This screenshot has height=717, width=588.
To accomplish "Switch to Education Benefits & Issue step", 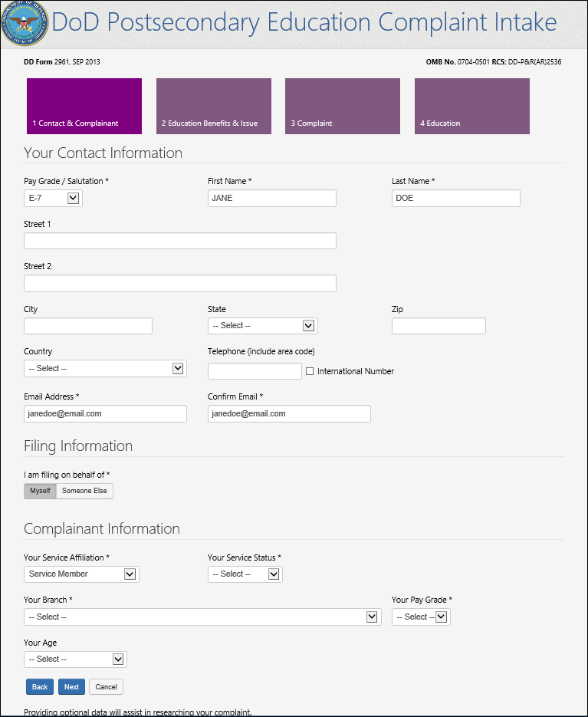I will click(x=213, y=107).
